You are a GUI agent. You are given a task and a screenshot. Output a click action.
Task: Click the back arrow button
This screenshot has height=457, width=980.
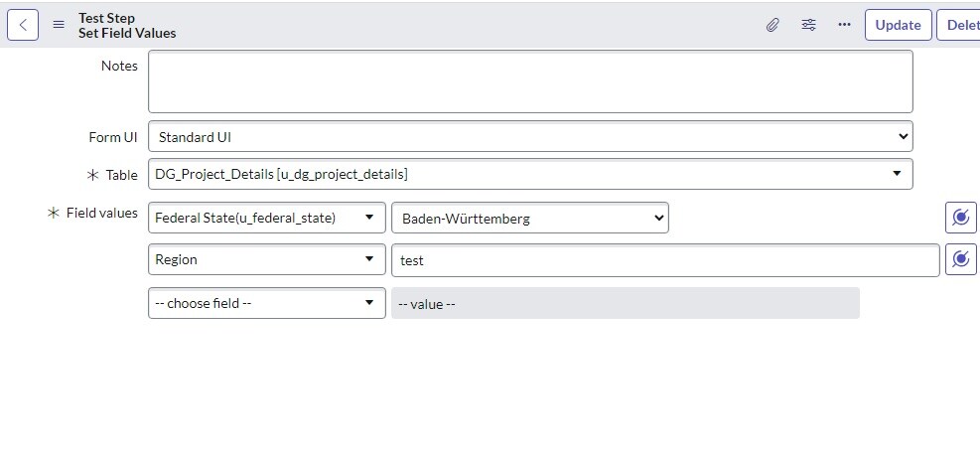coord(23,25)
